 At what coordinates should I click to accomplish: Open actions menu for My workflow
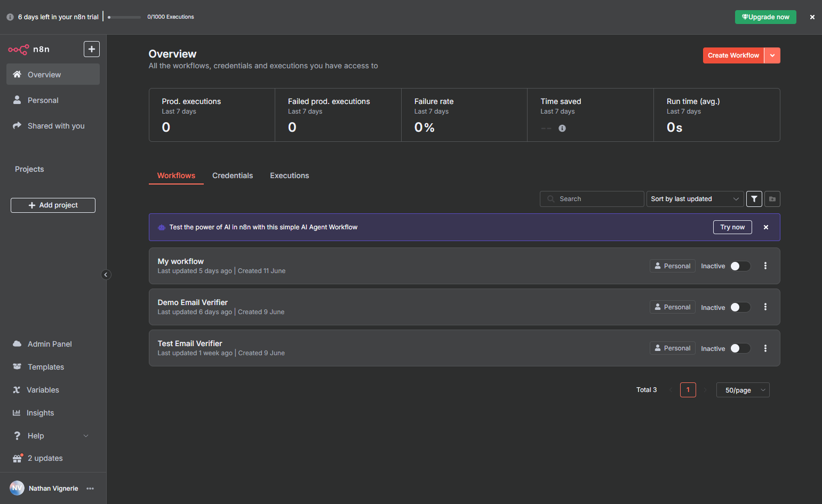pyautogui.click(x=765, y=266)
